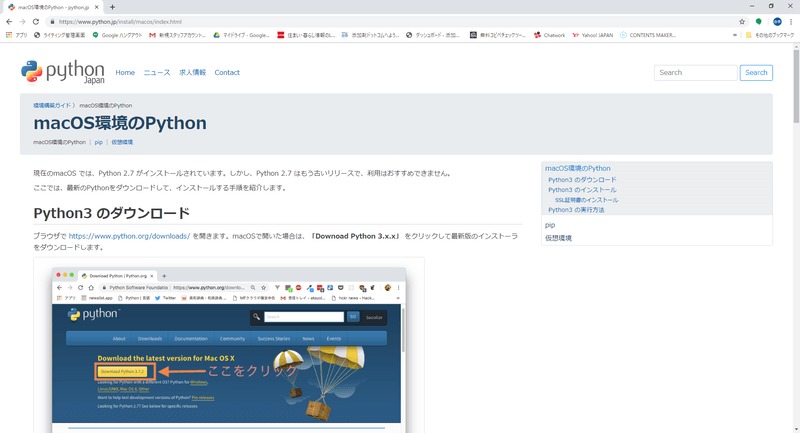Click the Python3 のダウンロード heading
Viewport: 800px width, 433px height.
[112, 213]
